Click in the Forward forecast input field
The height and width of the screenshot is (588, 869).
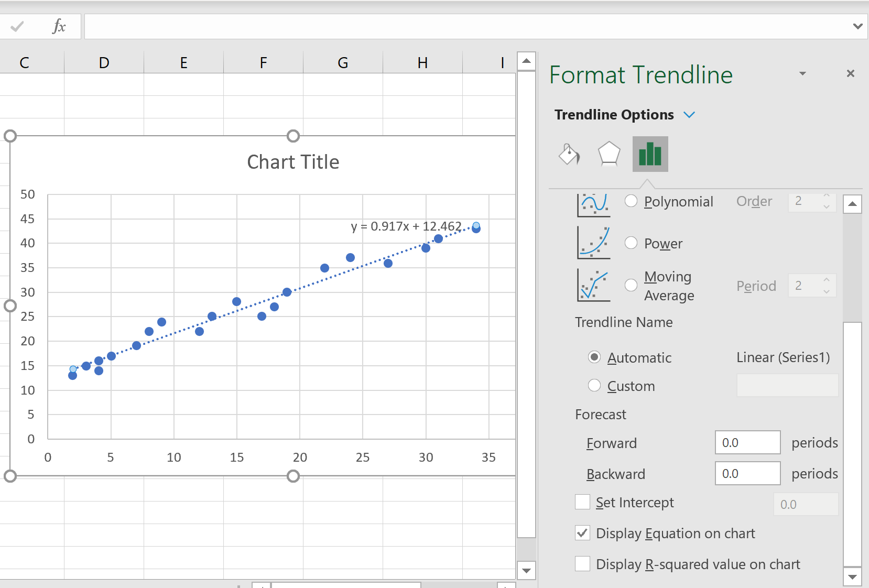pos(748,442)
